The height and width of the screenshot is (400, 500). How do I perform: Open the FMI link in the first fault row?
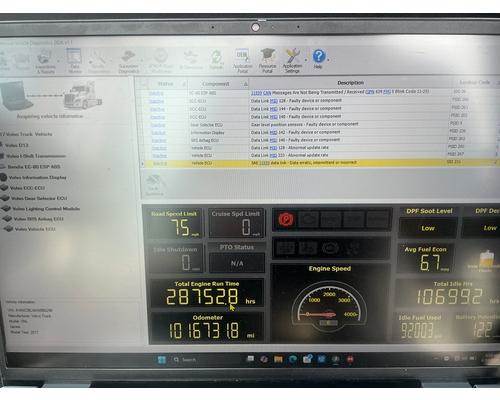387,91
